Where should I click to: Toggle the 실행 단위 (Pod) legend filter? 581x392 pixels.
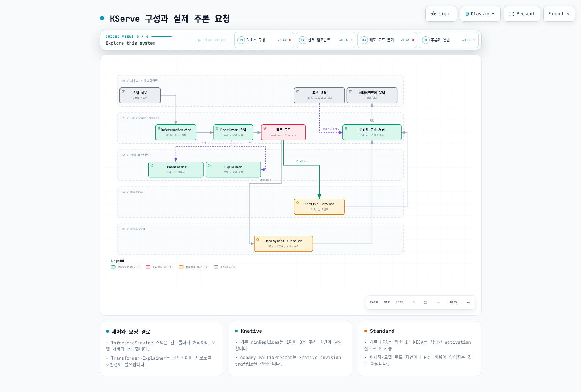pyautogui.click(x=194, y=267)
